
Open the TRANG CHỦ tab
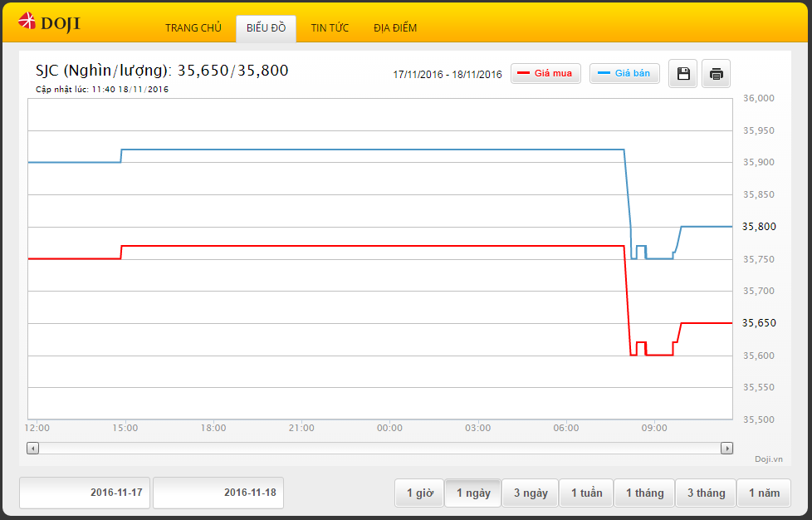193,28
